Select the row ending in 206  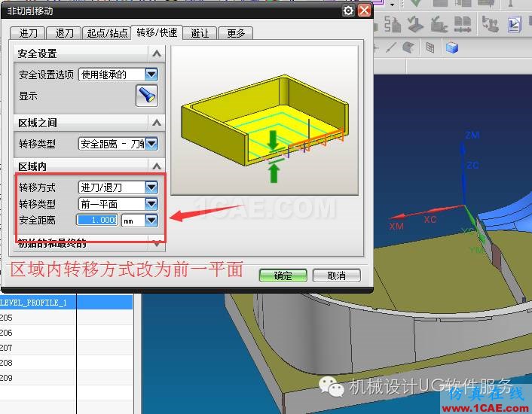(66, 333)
